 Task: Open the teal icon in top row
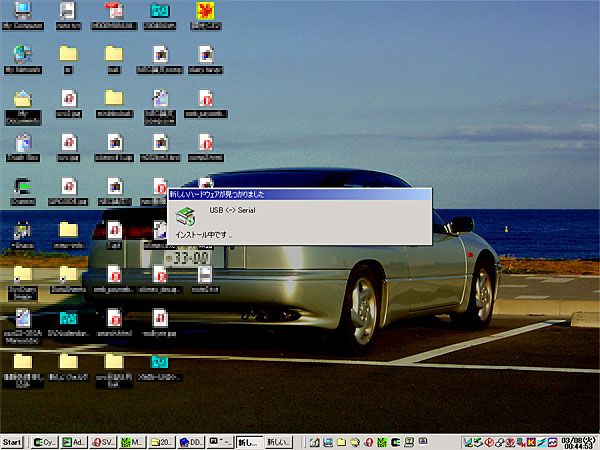[158, 12]
